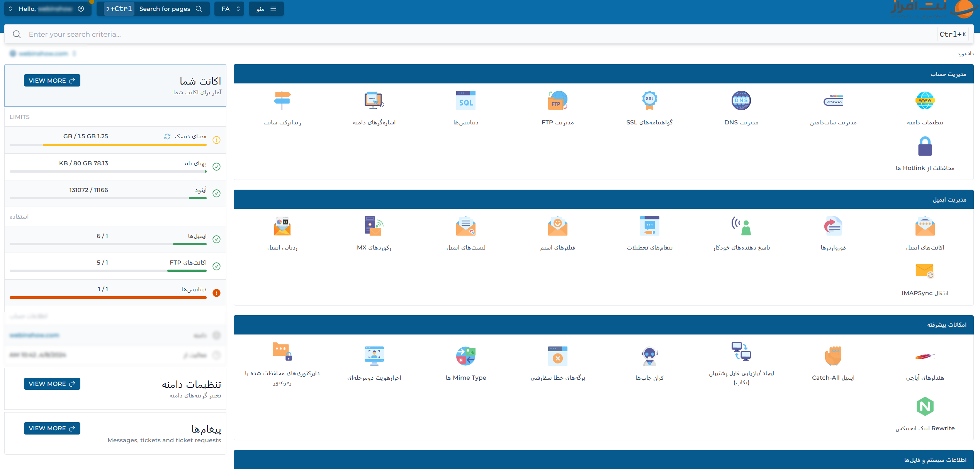Open Search for pages box

[x=165, y=9]
